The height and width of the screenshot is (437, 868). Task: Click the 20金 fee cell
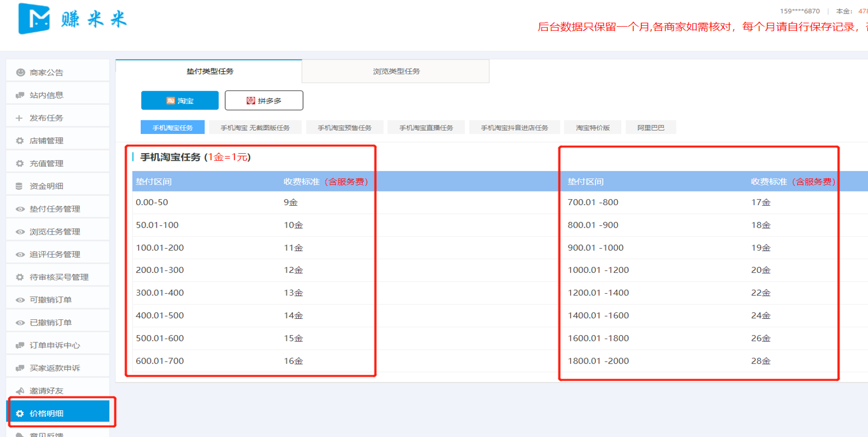pos(761,270)
